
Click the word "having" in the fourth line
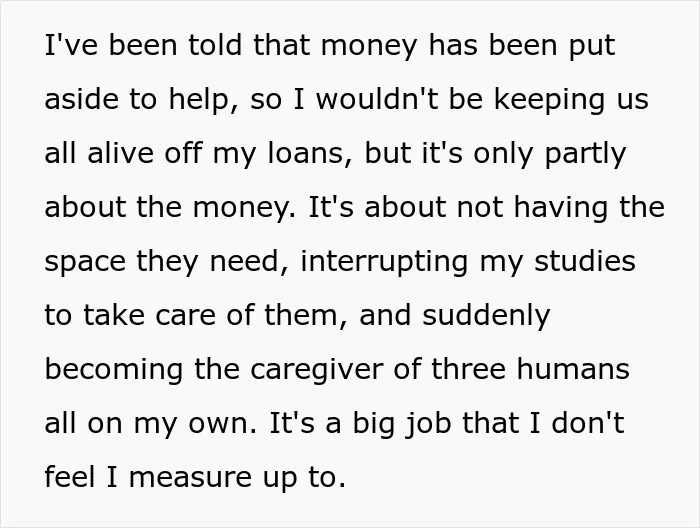coord(561,208)
